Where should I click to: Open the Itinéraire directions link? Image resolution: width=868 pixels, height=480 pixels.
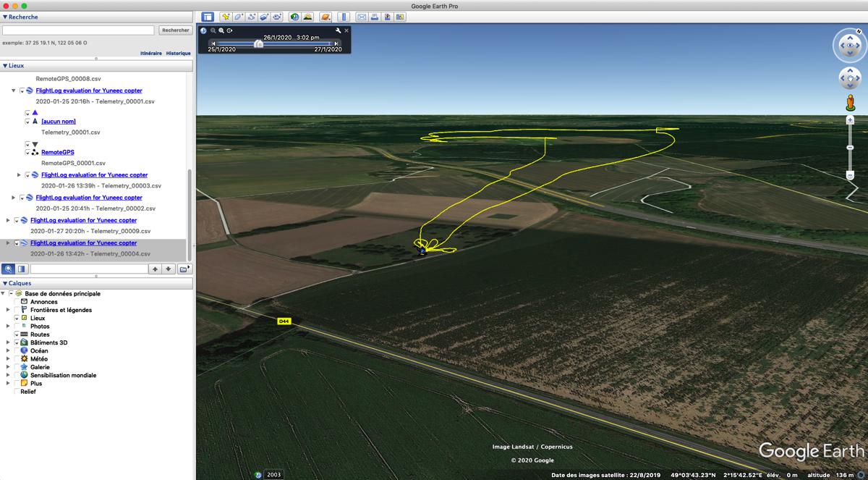click(x=151, y=54)
